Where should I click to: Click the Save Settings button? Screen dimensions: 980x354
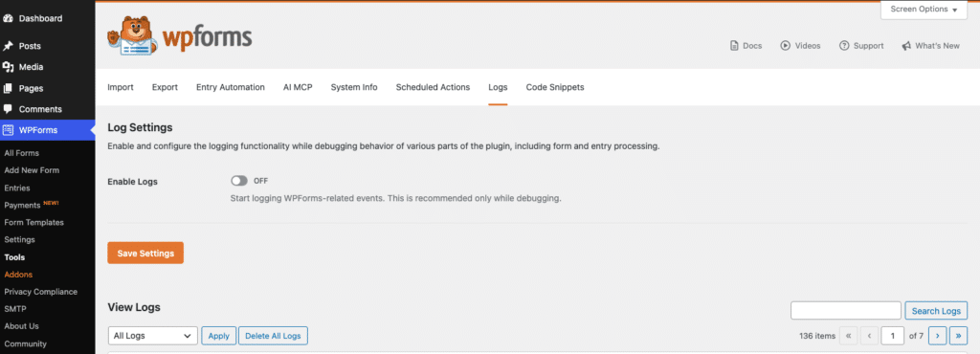(x=145, y=253)
